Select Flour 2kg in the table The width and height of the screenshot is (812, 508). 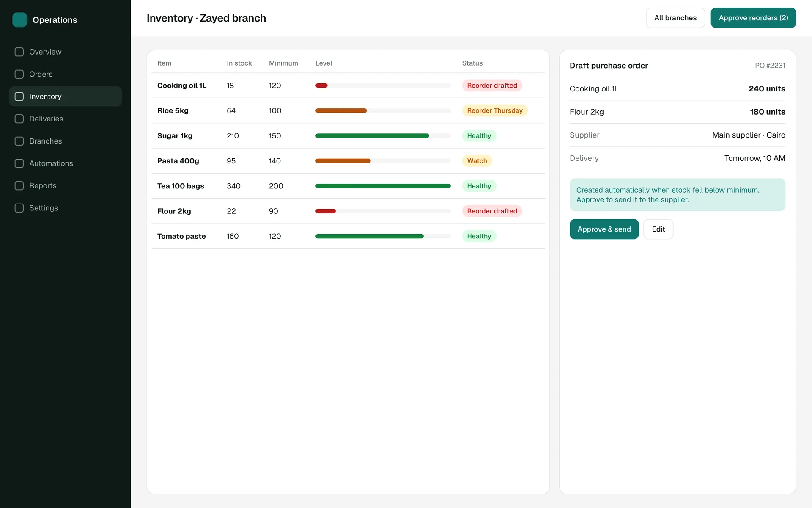tap(174, 211)
